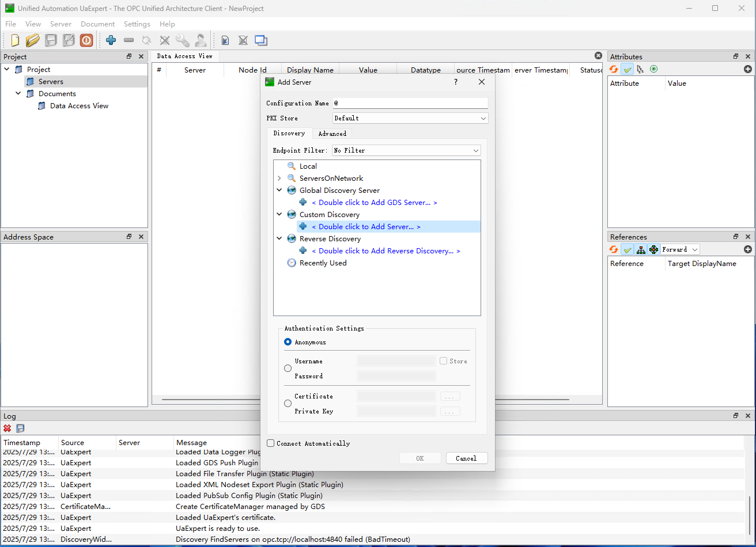Click the Add Document page icon

point(225,40)
